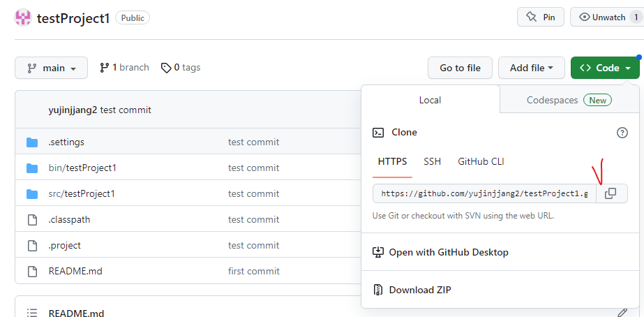The image size is (644, 317).
Task: Click the .classpath file icon
Action: [31, 220]
